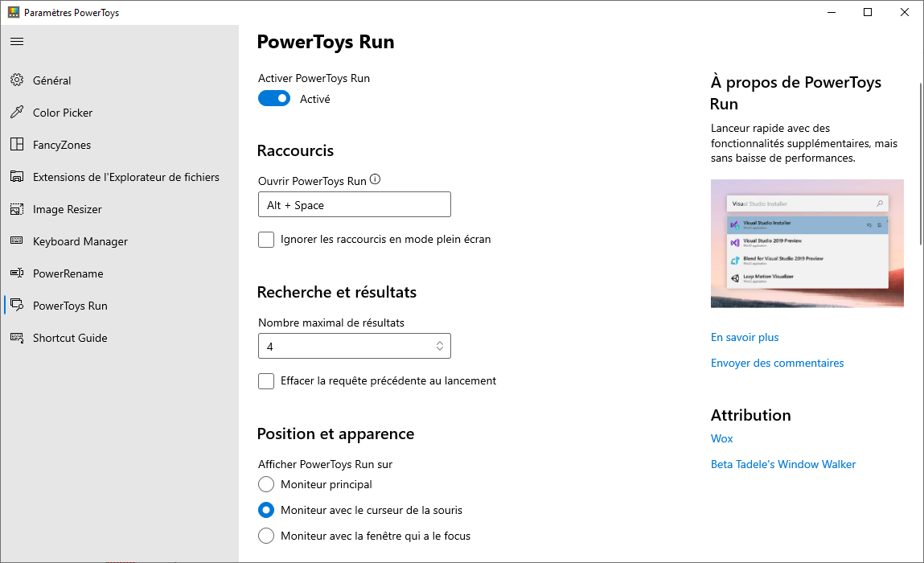Select the Moniteur principal radio button

pos(266,484)
